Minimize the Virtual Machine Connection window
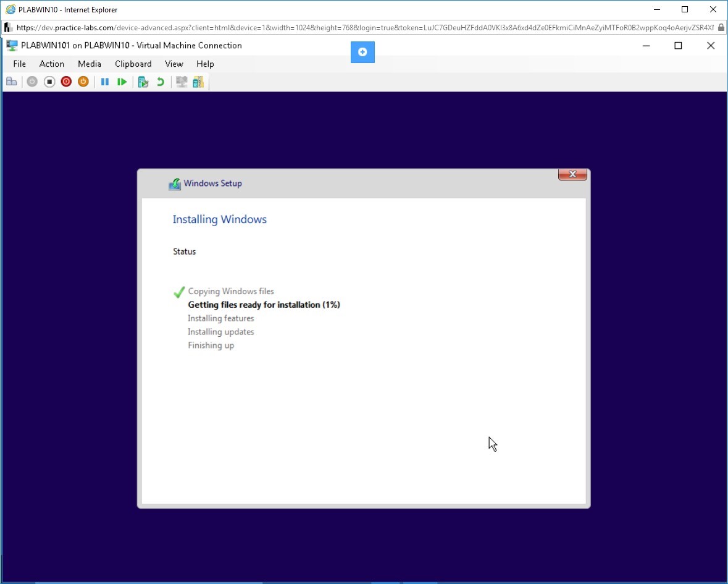 pos(646,46)
